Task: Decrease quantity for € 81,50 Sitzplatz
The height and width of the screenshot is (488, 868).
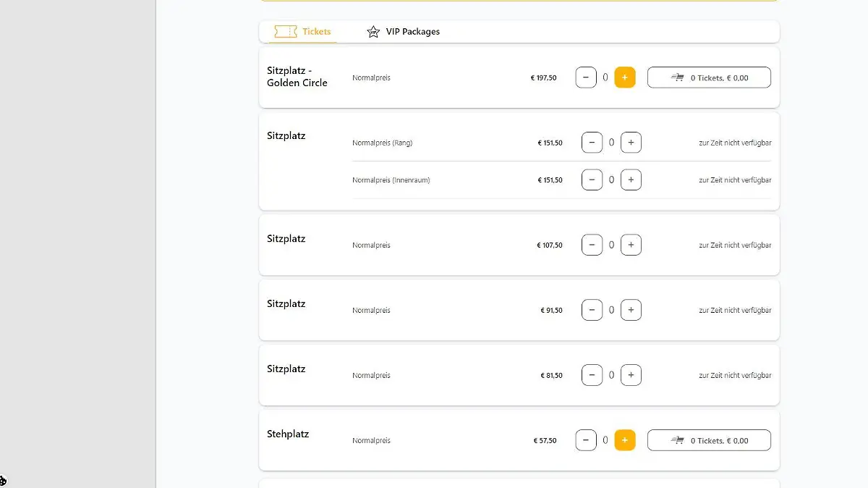Action: coord(592,376)
